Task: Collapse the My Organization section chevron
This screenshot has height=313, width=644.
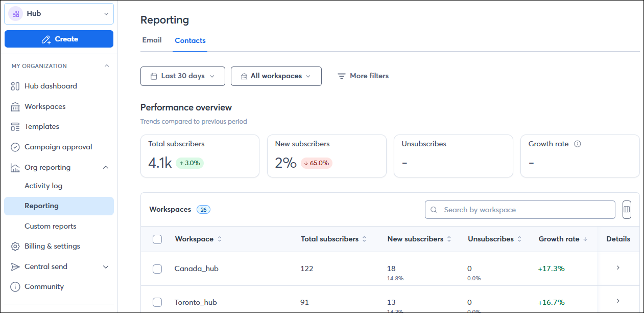Action: (x=107, y=66)
